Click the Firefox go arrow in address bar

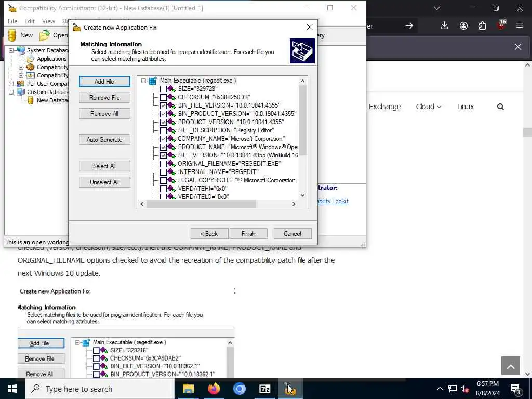409,26
